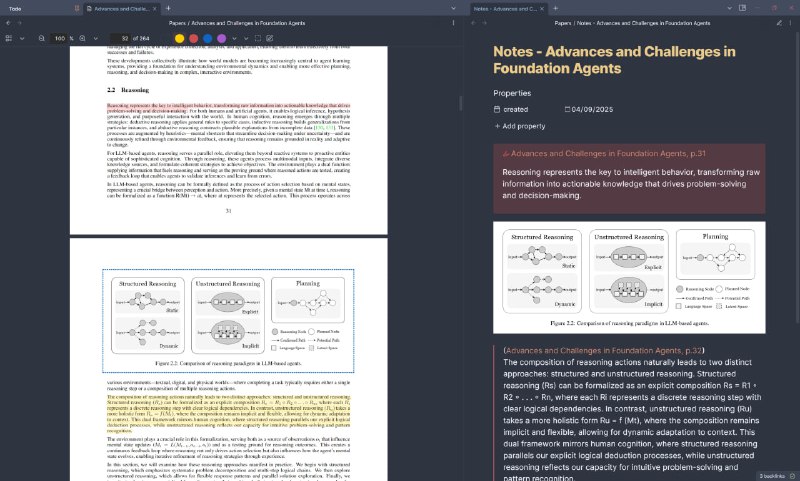This screenshot has height=481, width=800.
Task: Choose the purple highlight color
Action: click(x=221, y=38)
